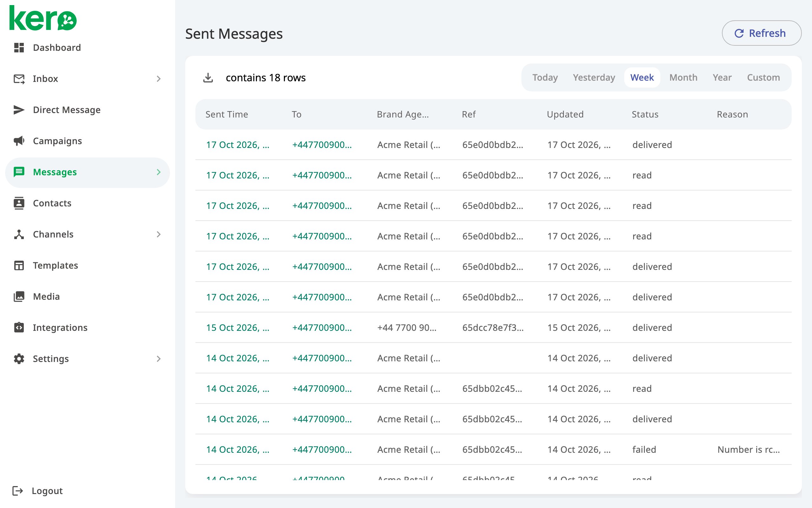Click the Campaigns megaphone icon

coord(19,141)
